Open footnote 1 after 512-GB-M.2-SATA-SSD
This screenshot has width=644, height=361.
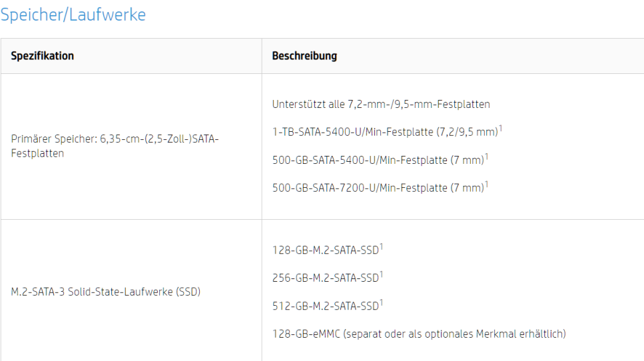pyautogui.click(x=381, y=302)
